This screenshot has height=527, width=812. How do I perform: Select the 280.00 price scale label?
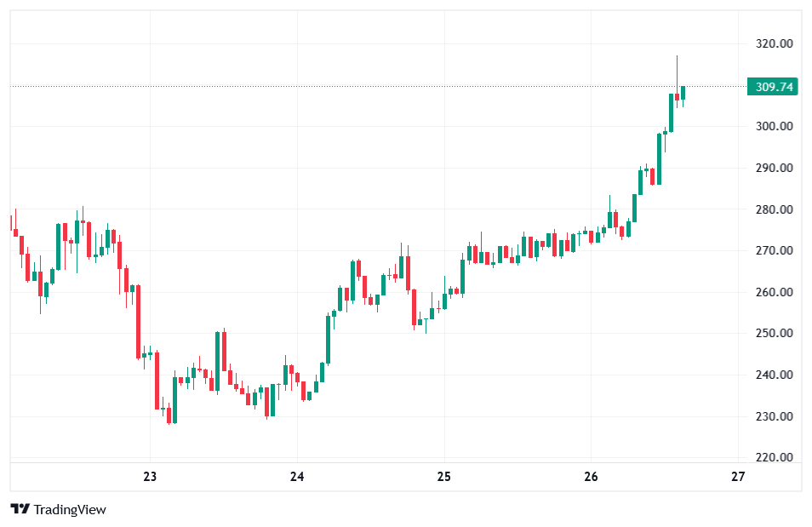coord(774,210)
